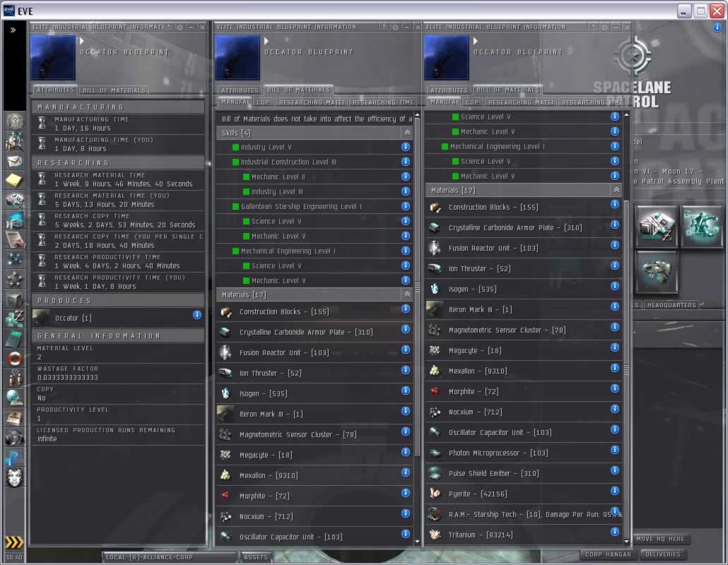Click the character face portrait in sidebar
Image resolution: width=728 pixels, height=565 pixels.
click(x=14, y=477)
